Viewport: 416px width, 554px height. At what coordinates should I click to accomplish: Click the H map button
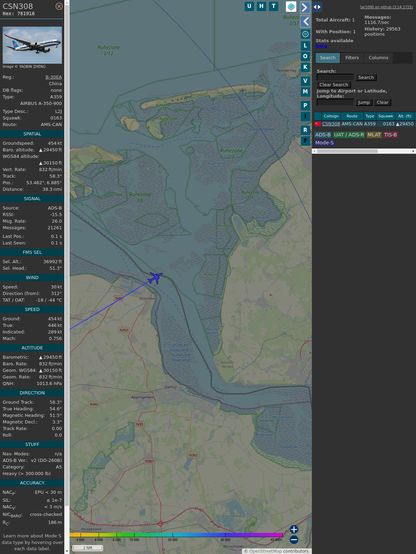point(261,6)
